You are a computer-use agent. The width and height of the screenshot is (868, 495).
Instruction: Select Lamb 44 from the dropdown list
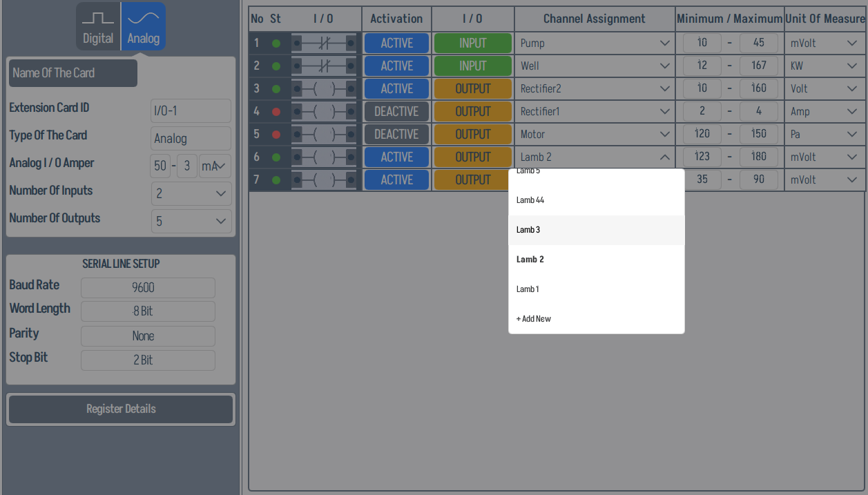tap(597, 200)
